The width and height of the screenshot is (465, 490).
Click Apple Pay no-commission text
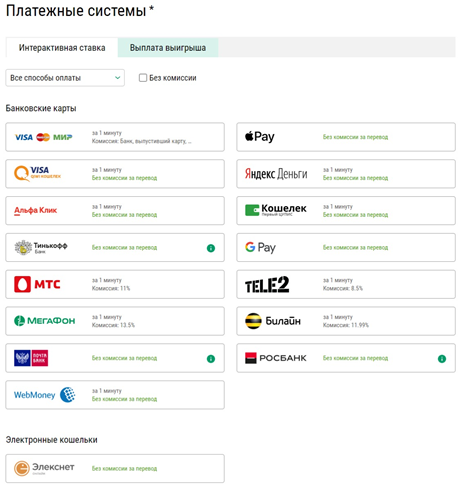(x=355, y=137)
